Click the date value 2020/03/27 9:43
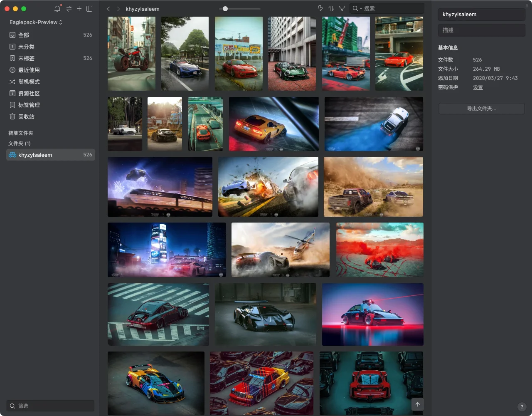 [x=495, y=78]
